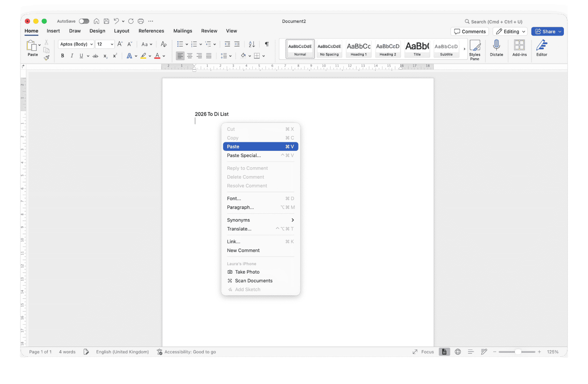Toggle the show paragraph marks icon
Viewport: 588px width, 384px height.
point(266,44)
